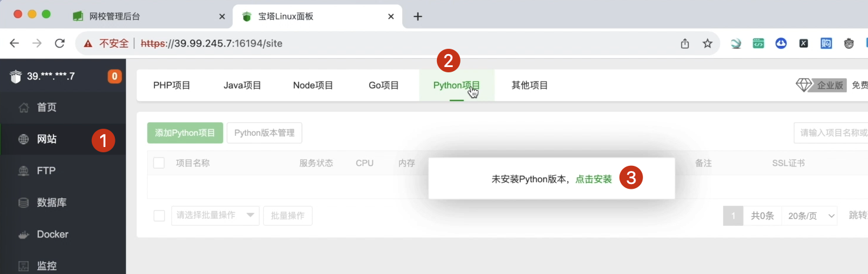Click the 项目名称 column header
Image resolution: width=868 pixels, height=274 pixels.
pos(193,163)
